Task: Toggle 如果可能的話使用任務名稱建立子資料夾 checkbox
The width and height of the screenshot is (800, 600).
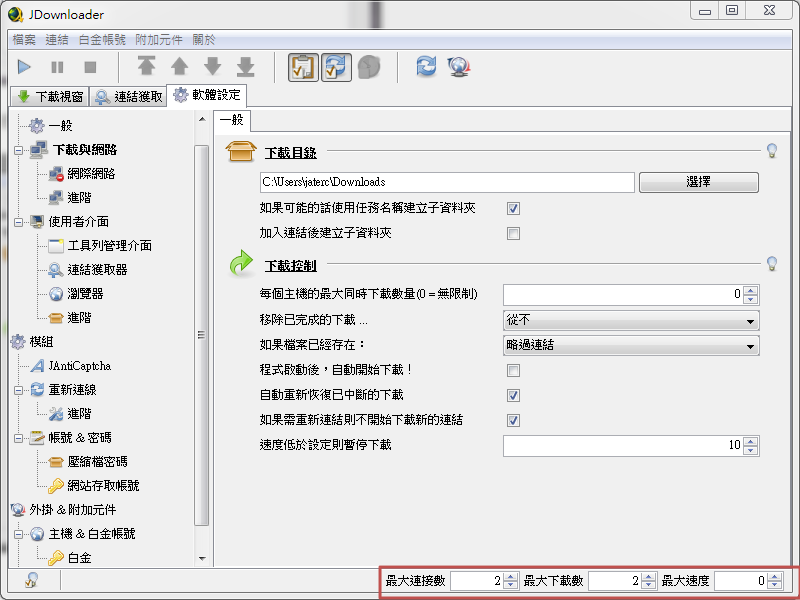Action: 513,208
